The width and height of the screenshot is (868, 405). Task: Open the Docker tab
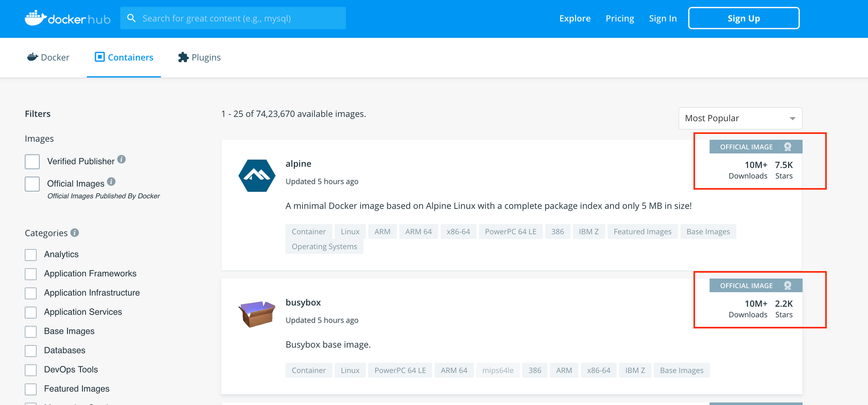[48, 57]
